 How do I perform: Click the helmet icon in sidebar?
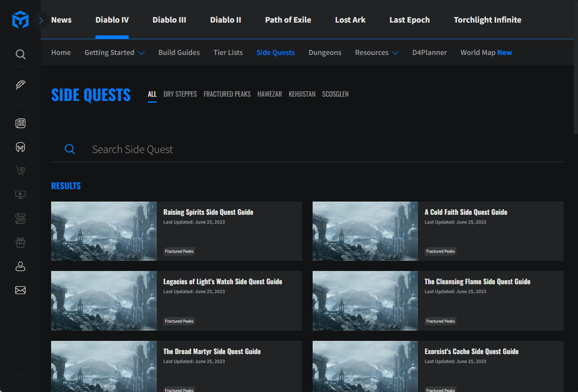click(x=20, y=147)
